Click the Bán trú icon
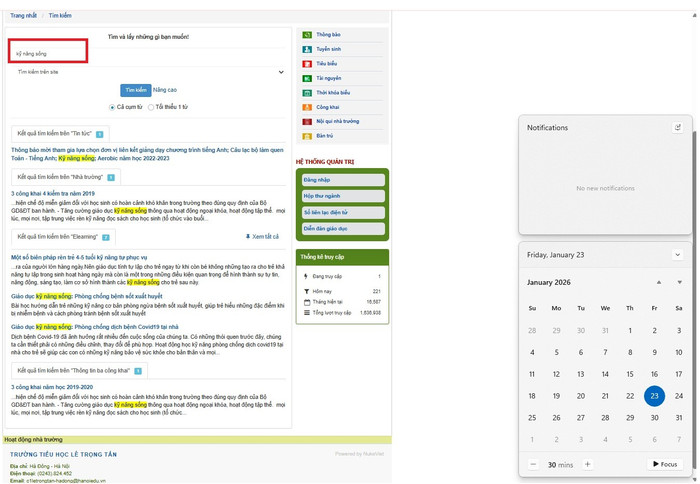Viewport: 700px width, 484px height. 306,135
